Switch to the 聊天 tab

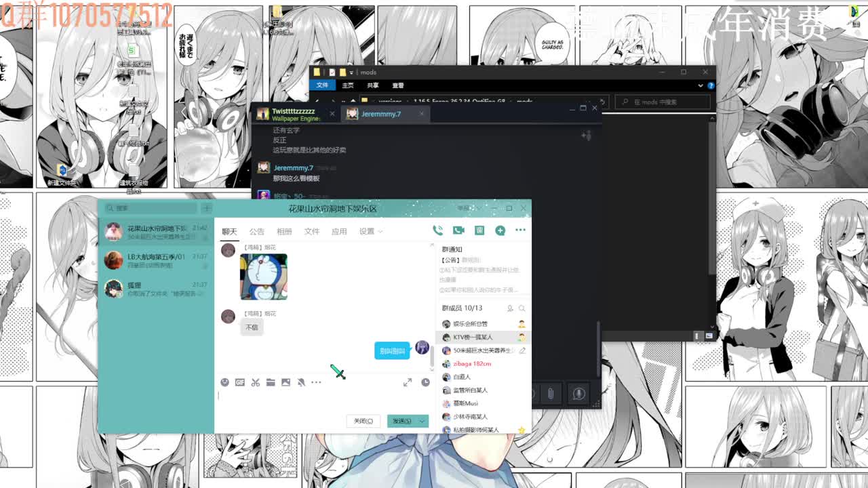[229, 231]
